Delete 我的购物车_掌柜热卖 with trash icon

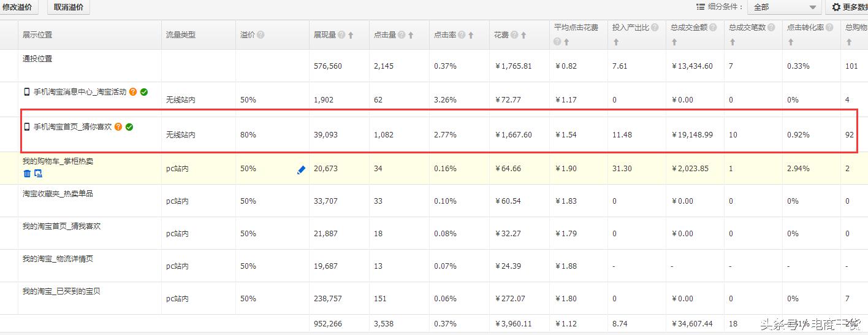[27, 174]
